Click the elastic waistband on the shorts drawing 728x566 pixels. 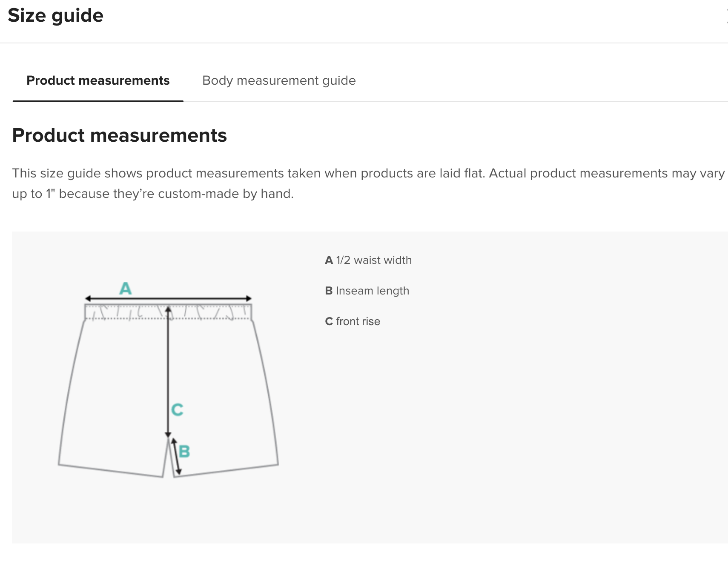pyautogui.click(x=168, y=312)
